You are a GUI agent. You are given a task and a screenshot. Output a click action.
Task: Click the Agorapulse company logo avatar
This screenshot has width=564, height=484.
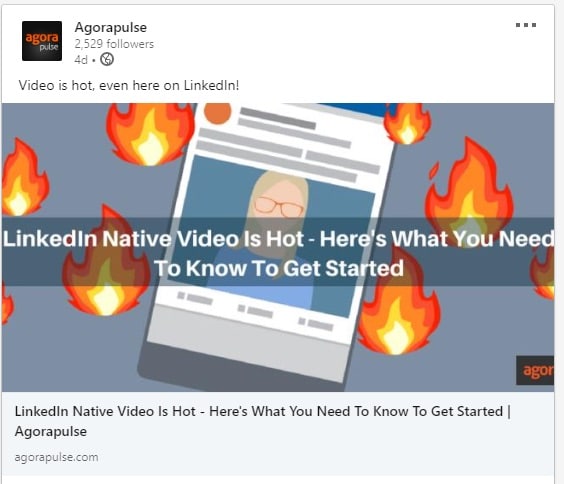(x=42, y=41)
